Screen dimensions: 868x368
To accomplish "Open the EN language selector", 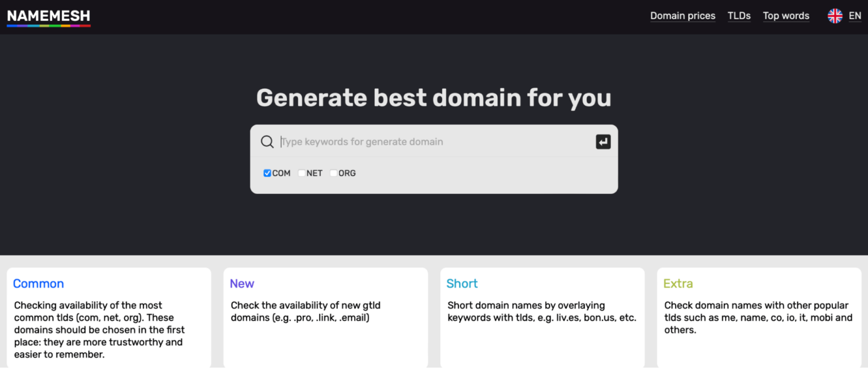I will click(x=854, y=16).
